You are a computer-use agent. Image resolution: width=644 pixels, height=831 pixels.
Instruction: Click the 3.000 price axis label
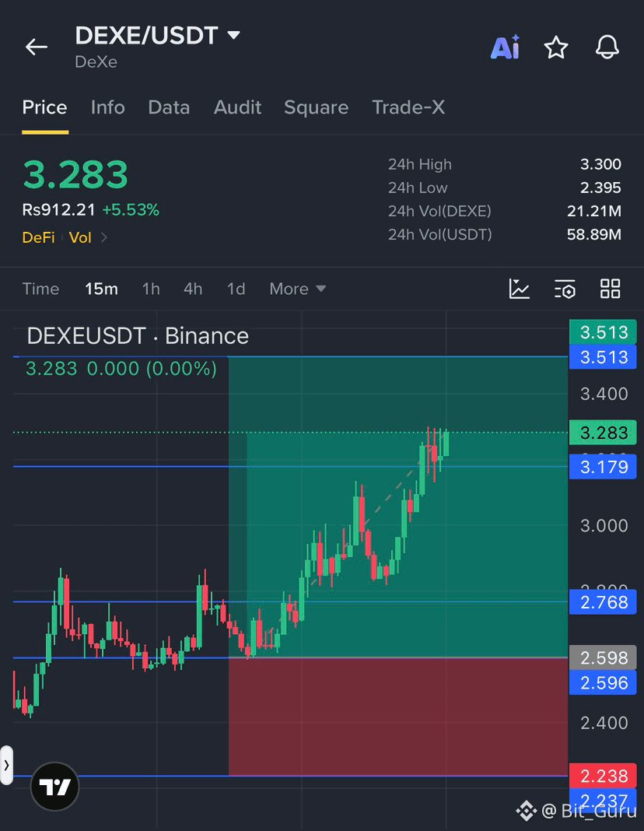point(604,526)
